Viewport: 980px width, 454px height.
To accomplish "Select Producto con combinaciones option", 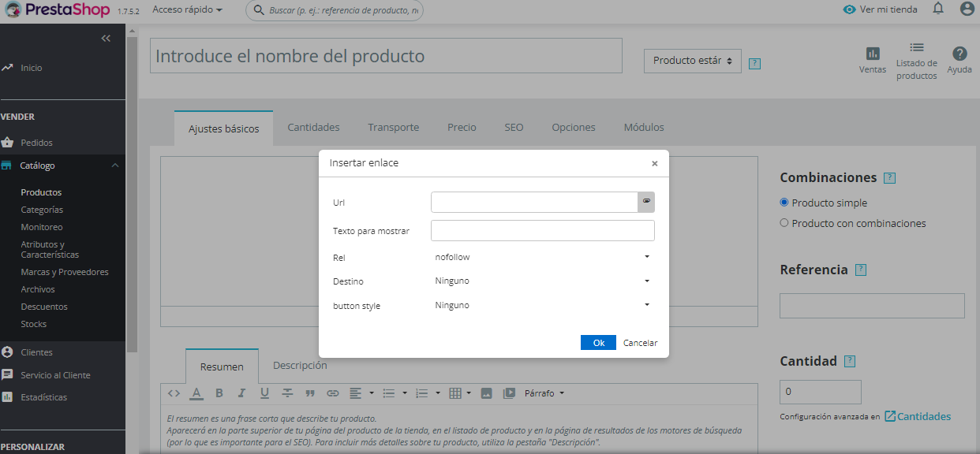I will point(784,223).
